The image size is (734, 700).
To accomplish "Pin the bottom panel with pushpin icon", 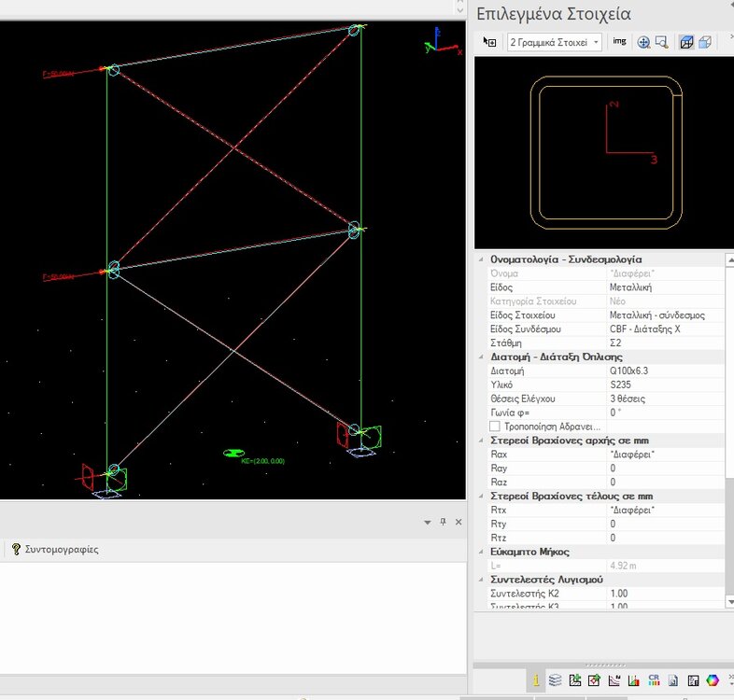I will click(443, 522).
